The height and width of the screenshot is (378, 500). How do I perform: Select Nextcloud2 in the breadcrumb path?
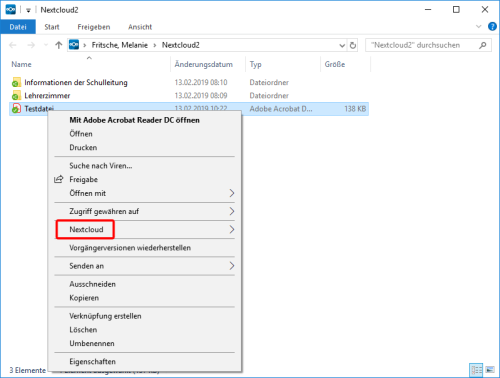(x=181, y=45)
